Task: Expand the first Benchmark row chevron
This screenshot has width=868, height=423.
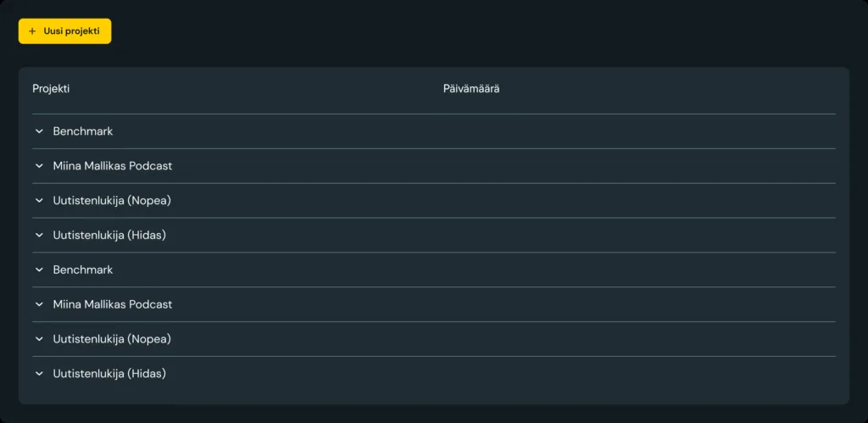Action: coord(39,131)
